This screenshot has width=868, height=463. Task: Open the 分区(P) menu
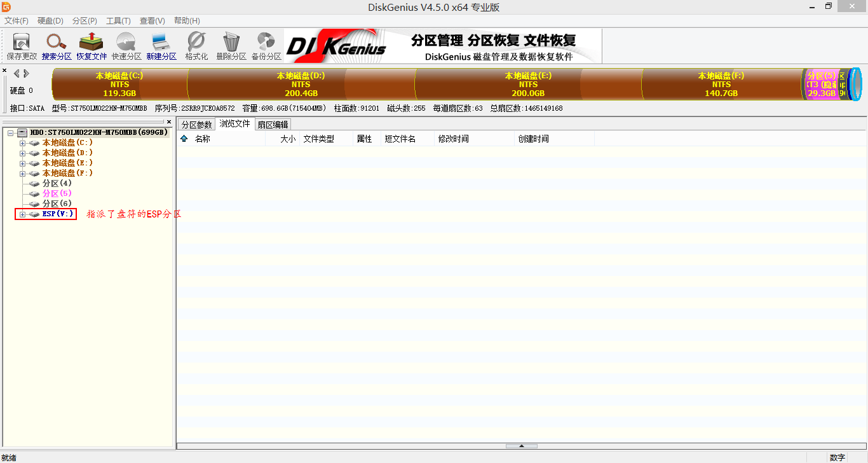pyautogui.click(x=85, y=21)
